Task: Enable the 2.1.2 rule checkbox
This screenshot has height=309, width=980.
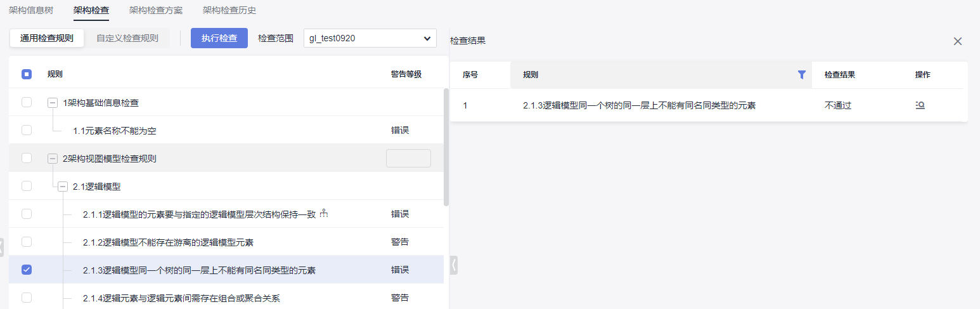Action: click(27, 242)
